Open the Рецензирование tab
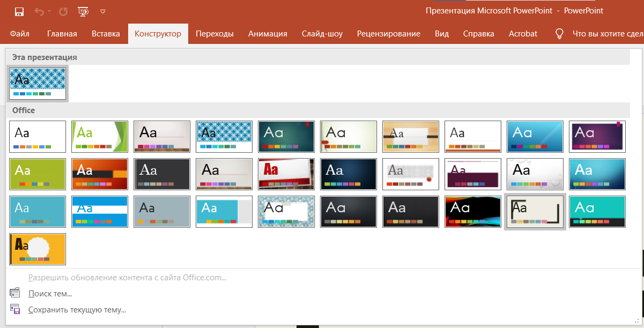The width and height of the screenshot is (644, 328). (389, 34)
